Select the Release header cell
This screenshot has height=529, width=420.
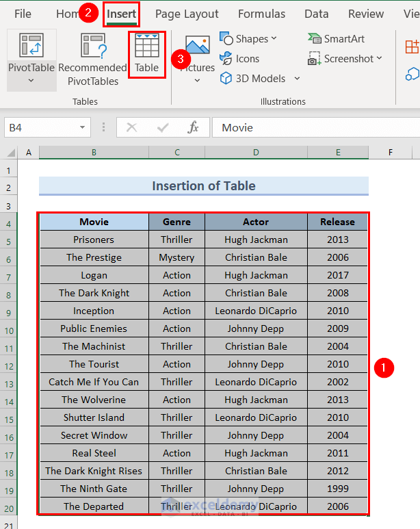pyautogui.click(x=338, y=222)
